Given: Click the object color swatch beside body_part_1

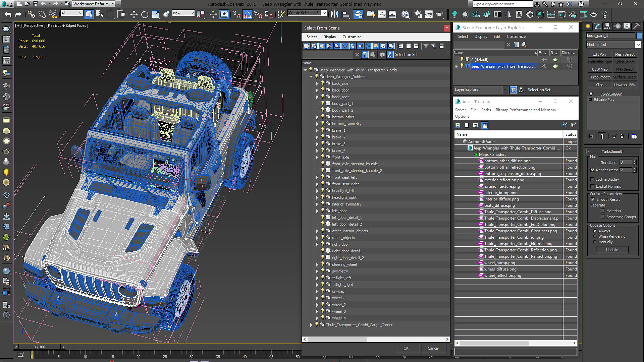Looking at the screenshot, I should (639, 36).
